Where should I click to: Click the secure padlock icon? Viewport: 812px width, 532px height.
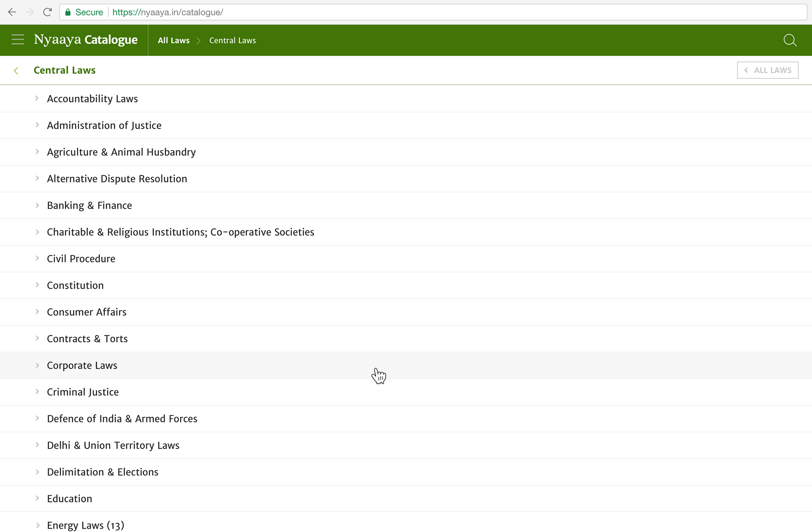[x=68, y=12]
